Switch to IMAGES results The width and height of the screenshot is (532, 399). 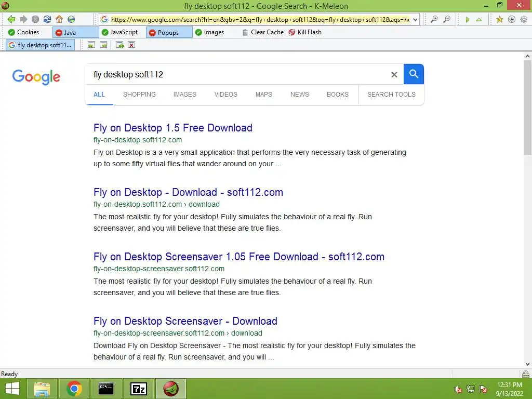[x=185, y=95]
